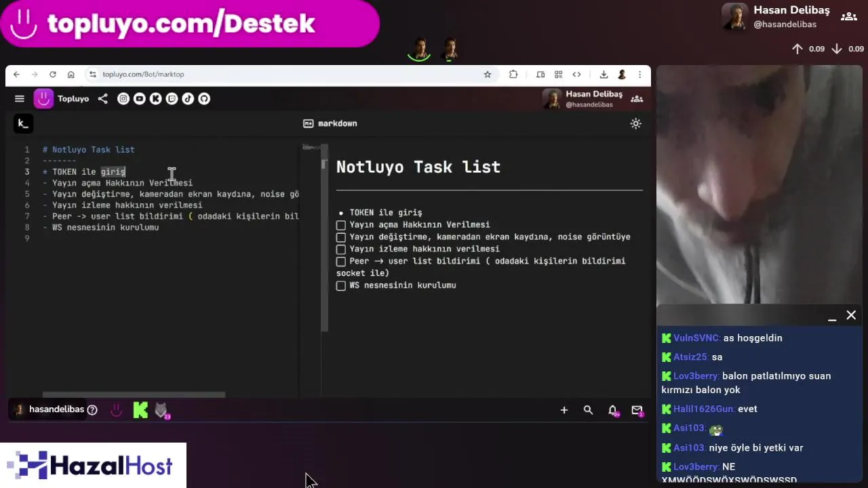Open the Instagram social link
This screenshot has width=868, height=488.
123,99
